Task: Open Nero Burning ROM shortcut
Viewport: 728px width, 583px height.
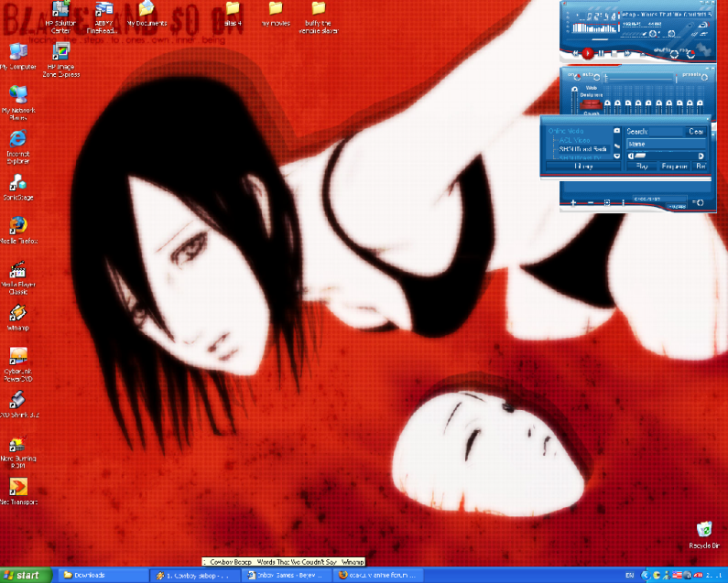Action: 18,451
